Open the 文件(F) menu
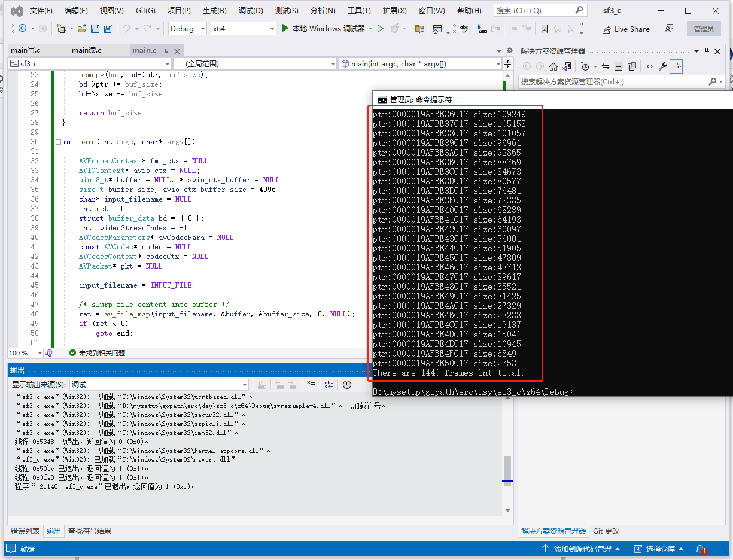 point(41,11)
